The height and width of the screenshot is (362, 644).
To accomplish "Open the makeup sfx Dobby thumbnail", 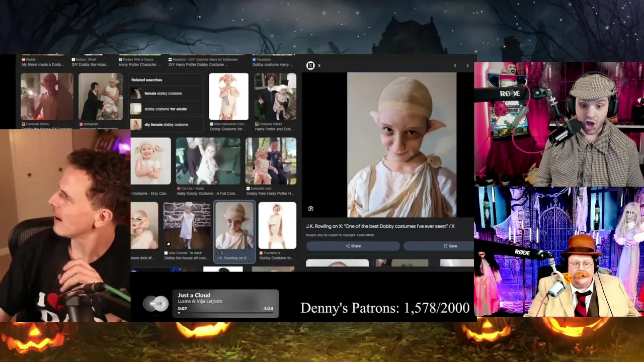I will coord(144,226).
